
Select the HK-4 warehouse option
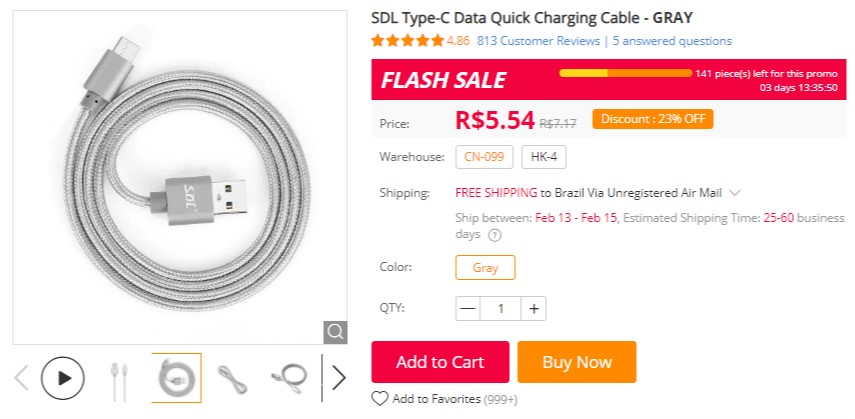(x=543, y=157)
